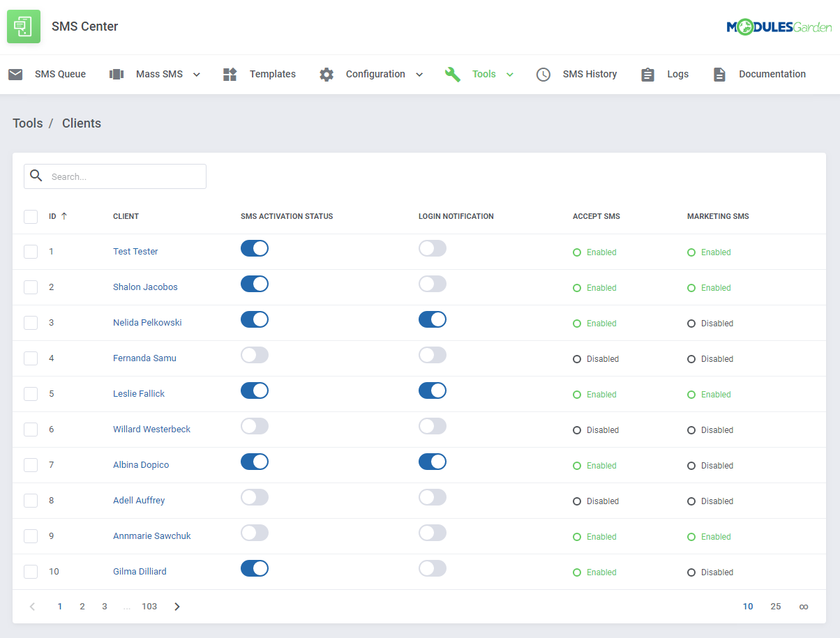Open the SMS Queue section
840x638 pixels.
tap(47, 74)
